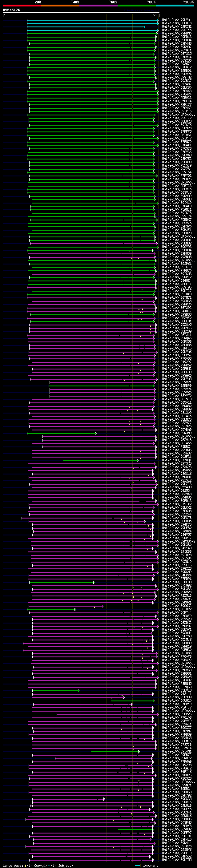The width and height of the screenshot is (197, 868).
Task: Click label UniRef100_A9PB72
Action: (177, 755)
